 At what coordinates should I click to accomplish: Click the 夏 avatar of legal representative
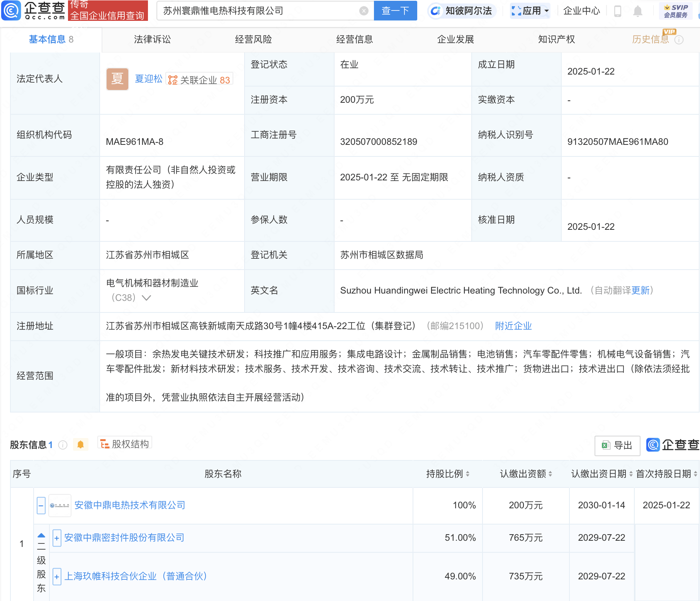(117, 79)
